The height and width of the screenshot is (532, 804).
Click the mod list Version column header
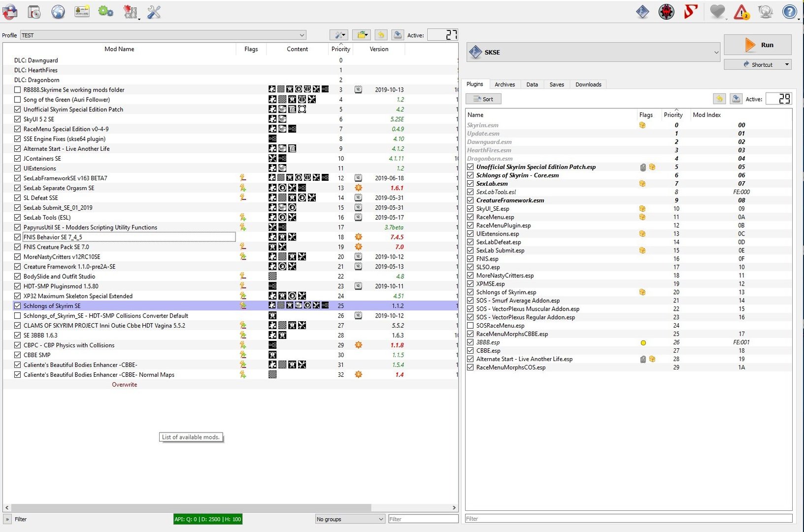379,49
